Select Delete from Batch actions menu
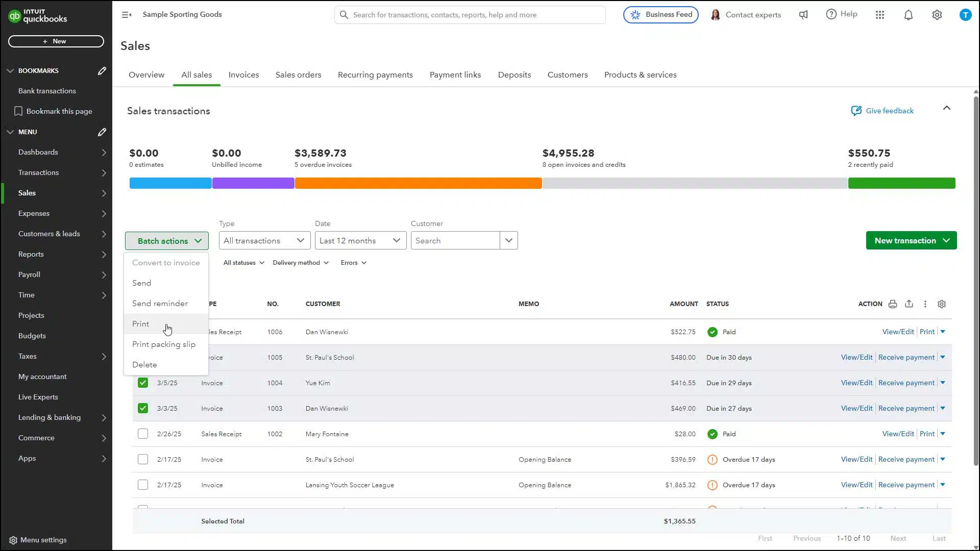The width and height of the screenshot is (980, 551). point(166,365)
